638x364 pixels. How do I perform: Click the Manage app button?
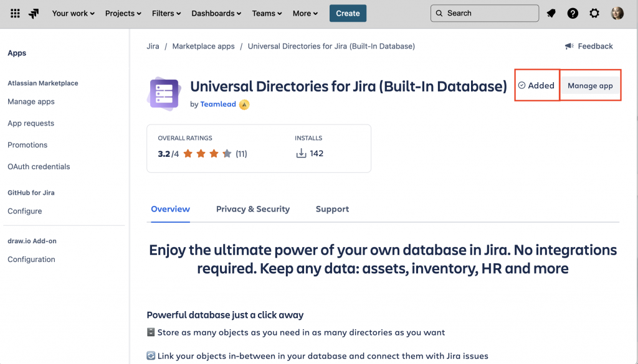point(590,86)
